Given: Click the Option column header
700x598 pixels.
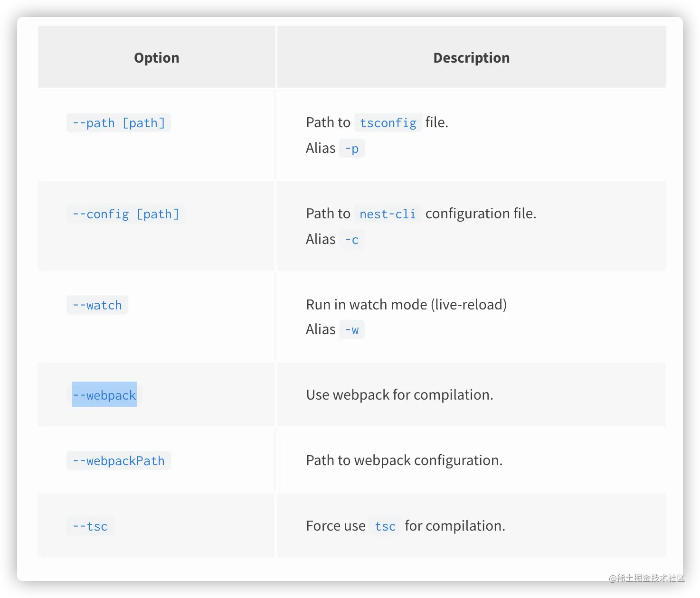Looking at the screenshot, I should pos(157,58).
